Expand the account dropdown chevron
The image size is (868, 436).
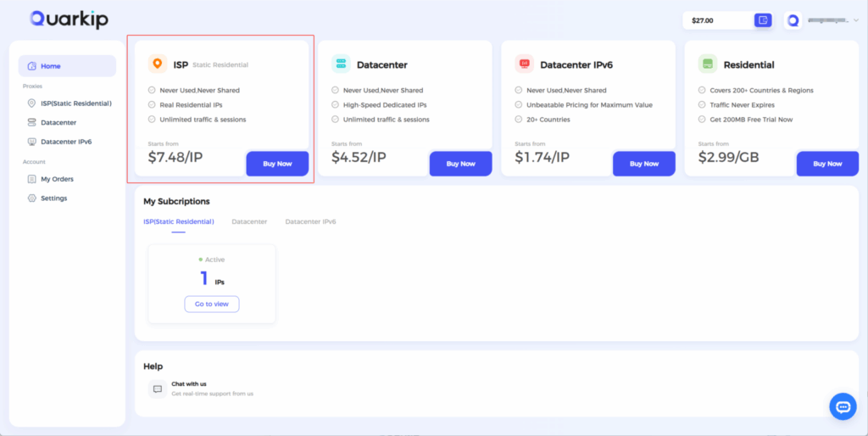coord(856,20)
